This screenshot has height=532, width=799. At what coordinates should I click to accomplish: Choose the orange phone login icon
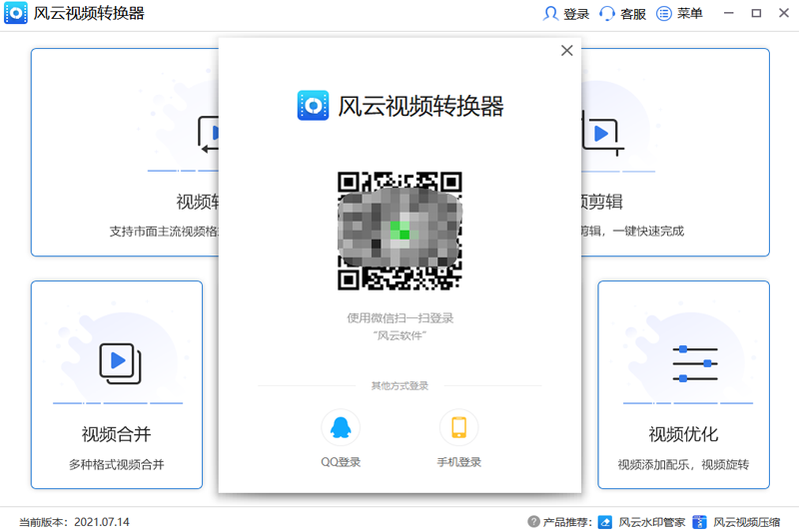tap(458, 428)
